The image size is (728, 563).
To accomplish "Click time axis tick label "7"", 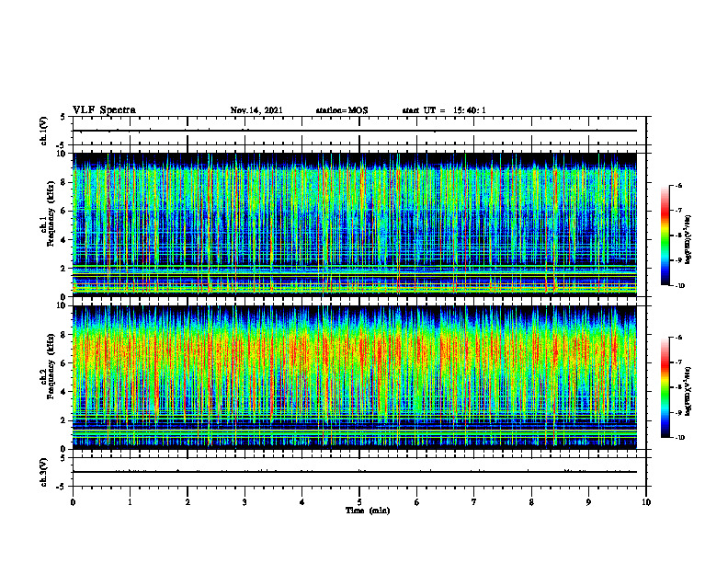I will pos(474,502).
